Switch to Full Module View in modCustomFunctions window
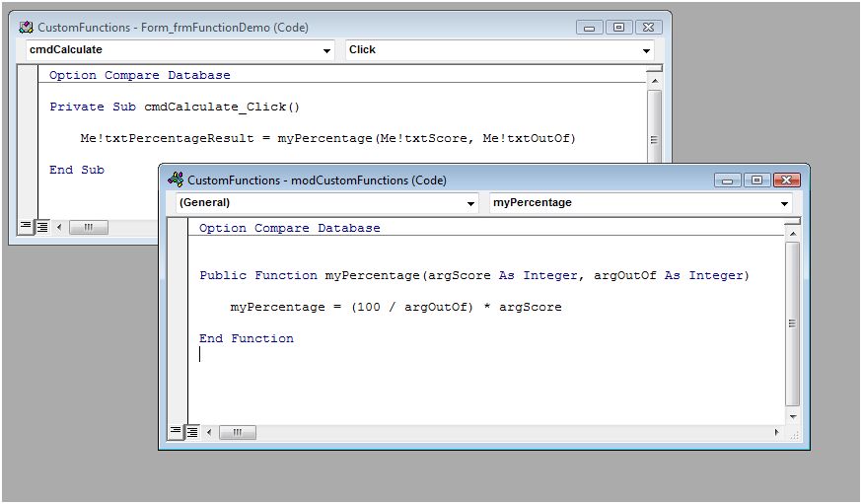862x504 pixels. pyautogui.click(x=192, y=432)
